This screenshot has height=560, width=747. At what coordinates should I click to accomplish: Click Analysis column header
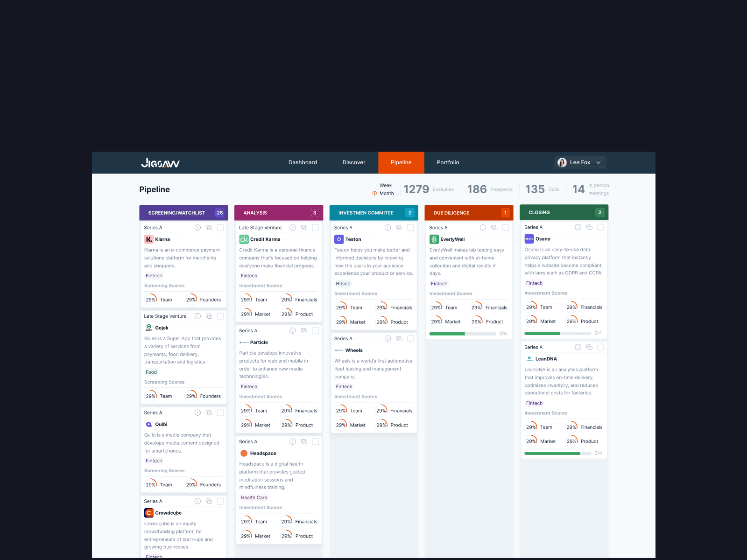279,213
